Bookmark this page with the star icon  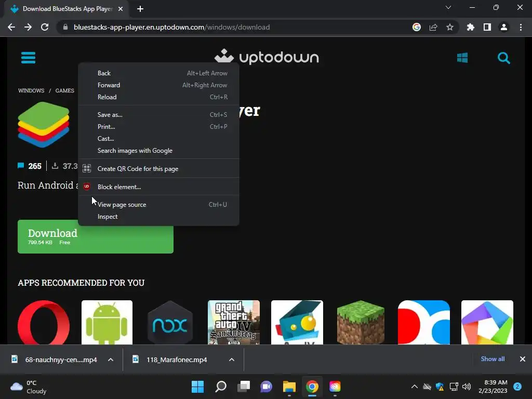pos(450,27)
